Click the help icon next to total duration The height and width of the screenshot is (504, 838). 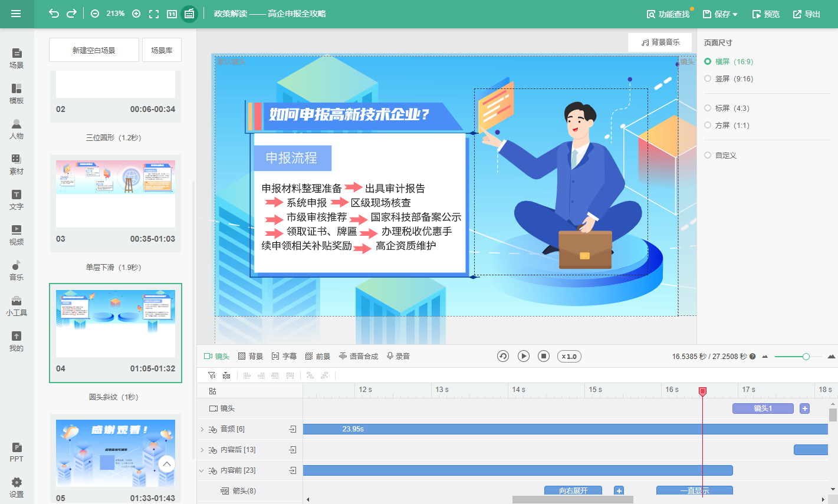click(x=752, y=357)
